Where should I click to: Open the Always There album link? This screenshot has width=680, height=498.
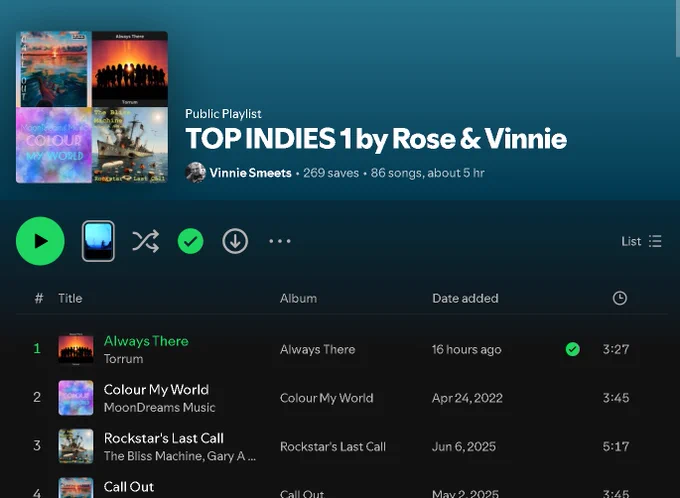point(317,350)
